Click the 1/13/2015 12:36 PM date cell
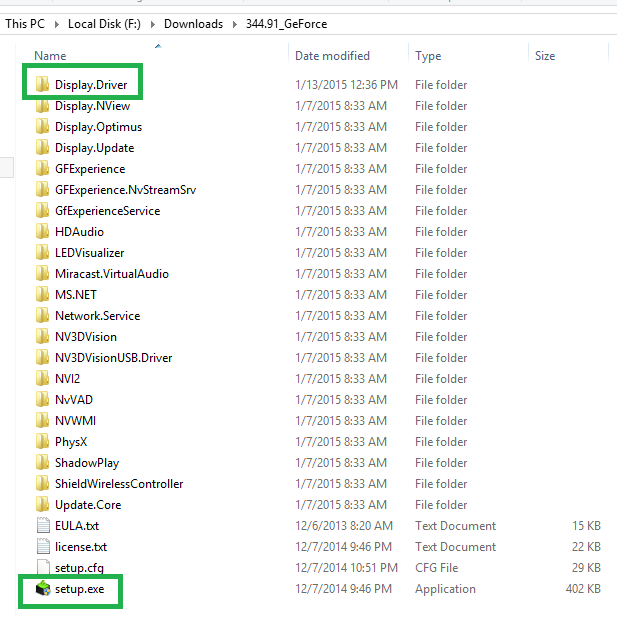The height and width of the screenshot is (617, 617). coord(346,85)
